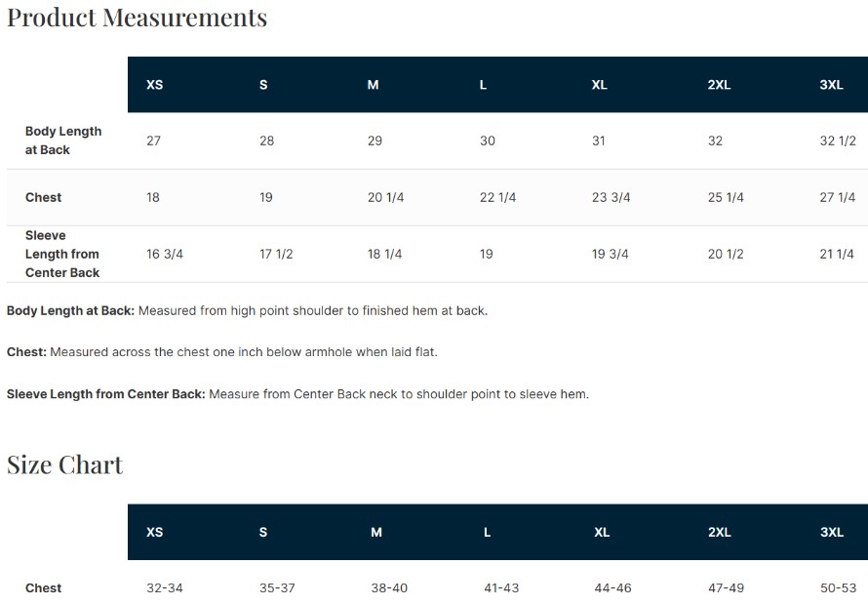The image size is (868, 605).
Task: Click the Body Length at Back row label
Action: (63, 141)
